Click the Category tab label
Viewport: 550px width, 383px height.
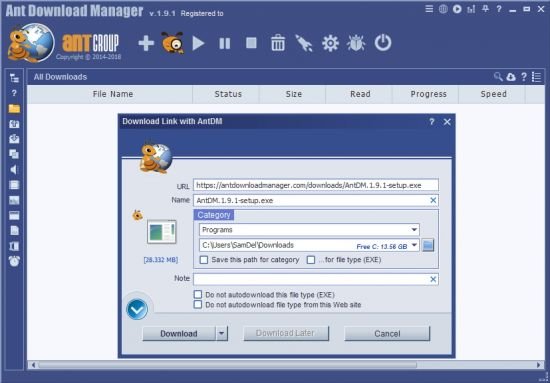point(214,215)
